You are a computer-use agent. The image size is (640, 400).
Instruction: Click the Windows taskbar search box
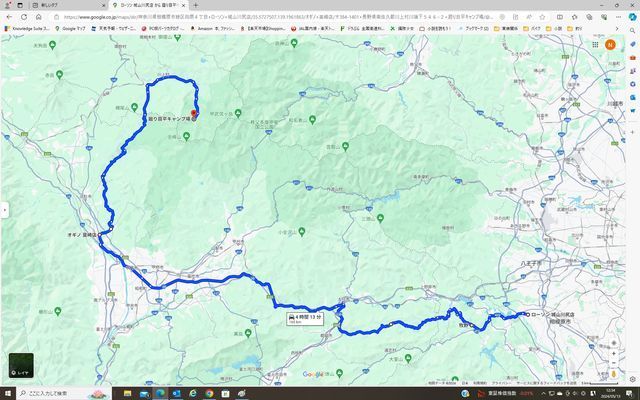(x=60, y=393)
